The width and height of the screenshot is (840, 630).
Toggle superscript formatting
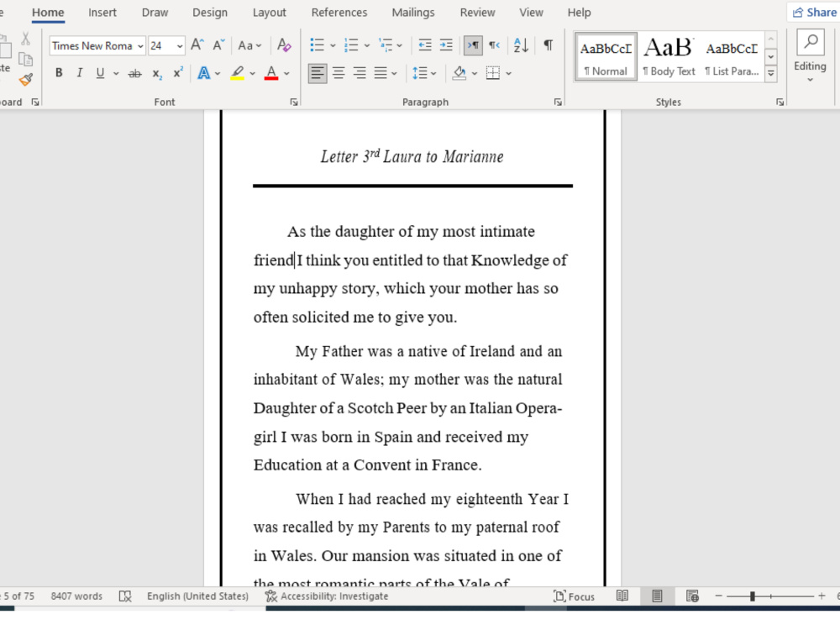178,73
